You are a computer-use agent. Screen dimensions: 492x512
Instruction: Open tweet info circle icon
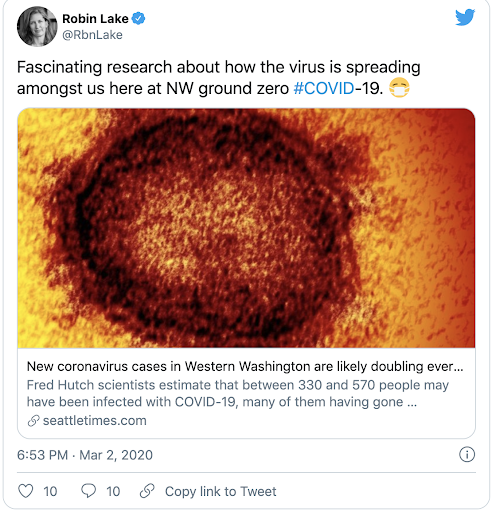pyautogui.click(x=467, y=455)
